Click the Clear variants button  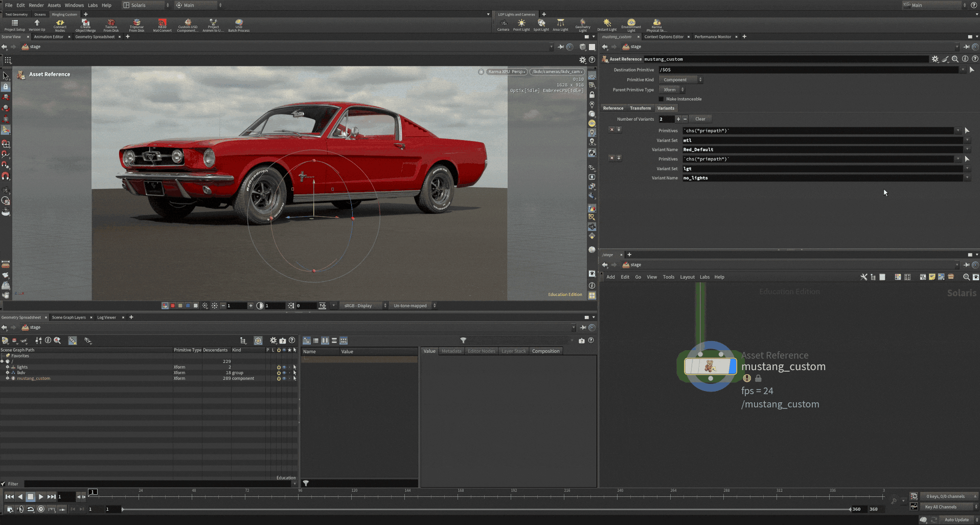(700, 119)
